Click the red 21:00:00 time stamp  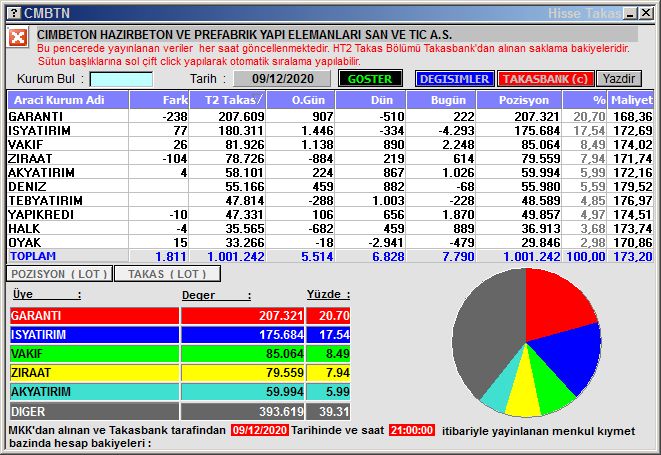click(411, 430)
